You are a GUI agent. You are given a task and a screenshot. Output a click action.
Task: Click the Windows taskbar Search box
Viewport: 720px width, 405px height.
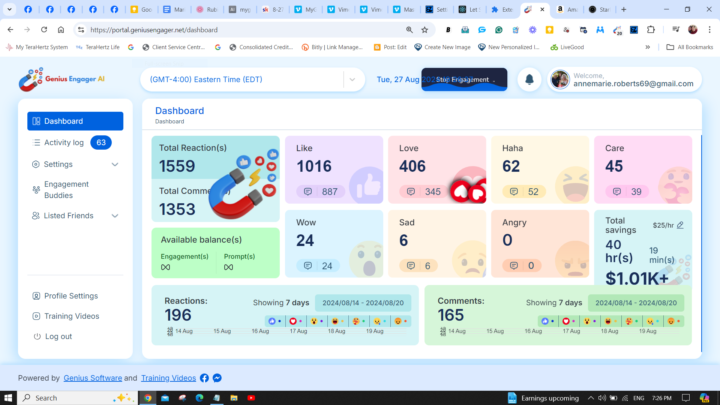click(70, 397)
